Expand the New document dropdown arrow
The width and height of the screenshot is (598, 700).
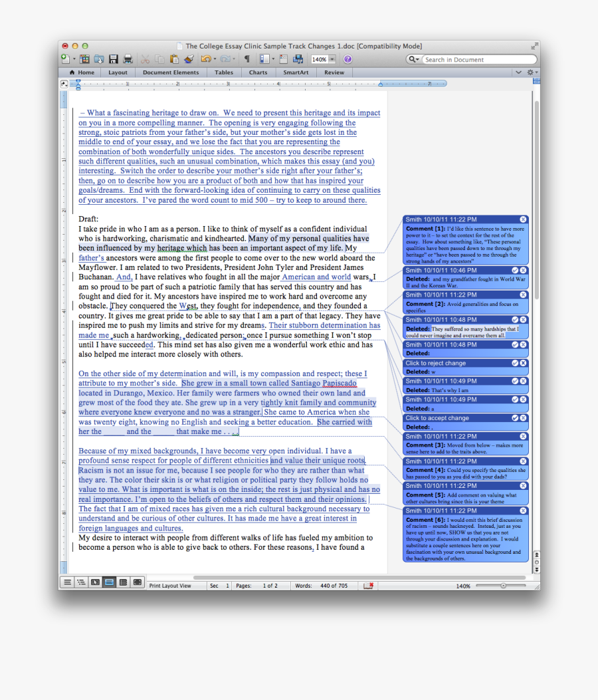pyautogui.click(x=73, y=59)
